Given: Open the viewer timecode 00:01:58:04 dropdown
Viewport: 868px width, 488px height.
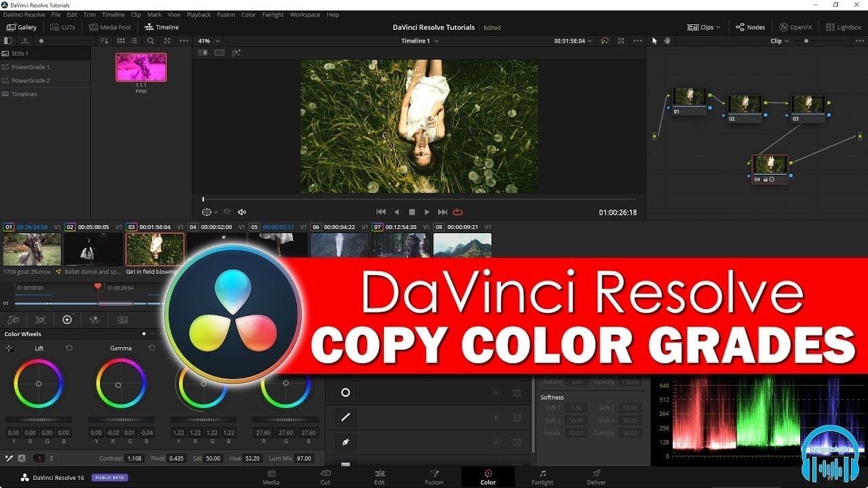Looking at the screenshot, I should 573,41.
